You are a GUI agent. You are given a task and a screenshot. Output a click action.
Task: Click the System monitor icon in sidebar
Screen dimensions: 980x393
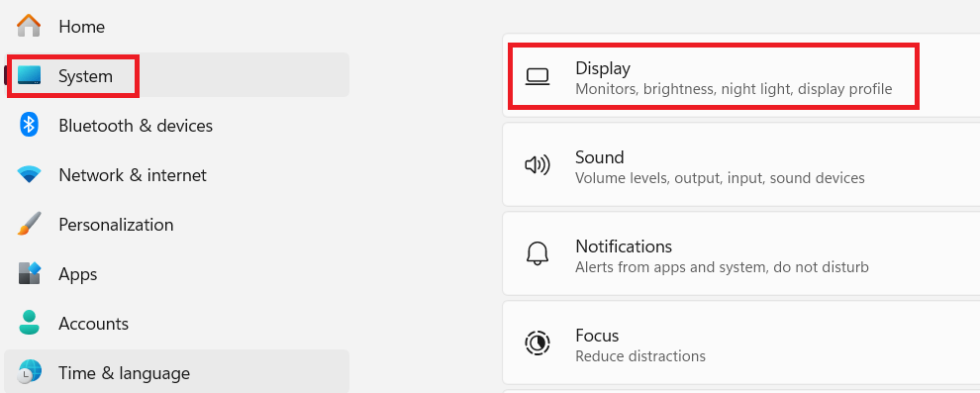pos(30,75)
